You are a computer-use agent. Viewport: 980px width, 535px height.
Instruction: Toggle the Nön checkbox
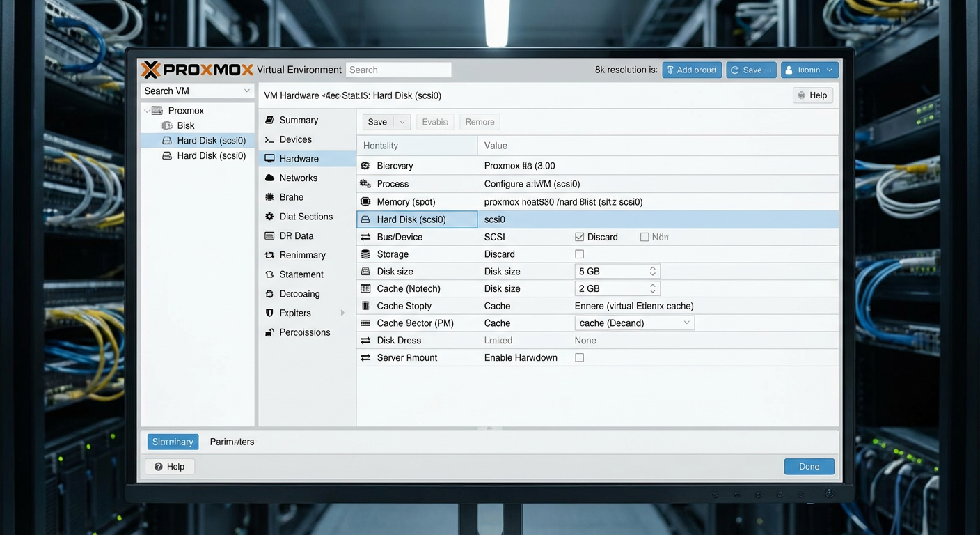coord(645,236)
